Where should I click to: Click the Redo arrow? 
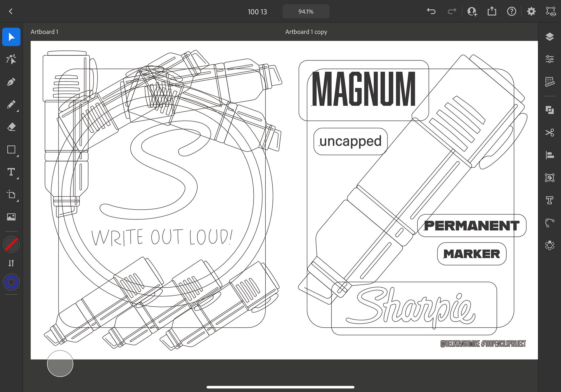click(x=452, y=11)
